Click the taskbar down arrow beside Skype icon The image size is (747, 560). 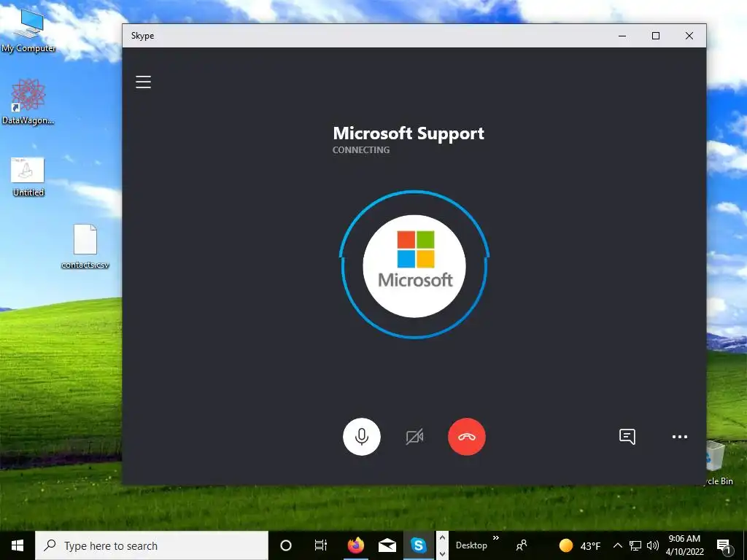coord(442,554)
